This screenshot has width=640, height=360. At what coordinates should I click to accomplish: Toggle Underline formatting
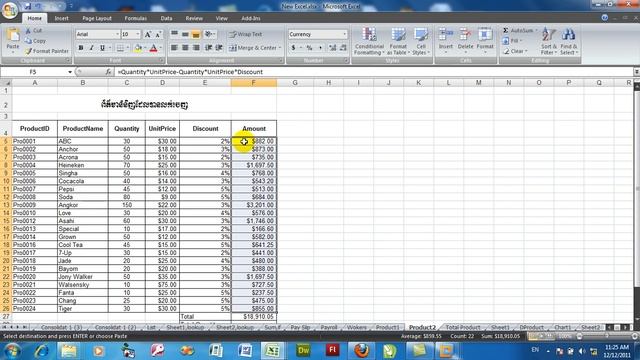point(102,48)
